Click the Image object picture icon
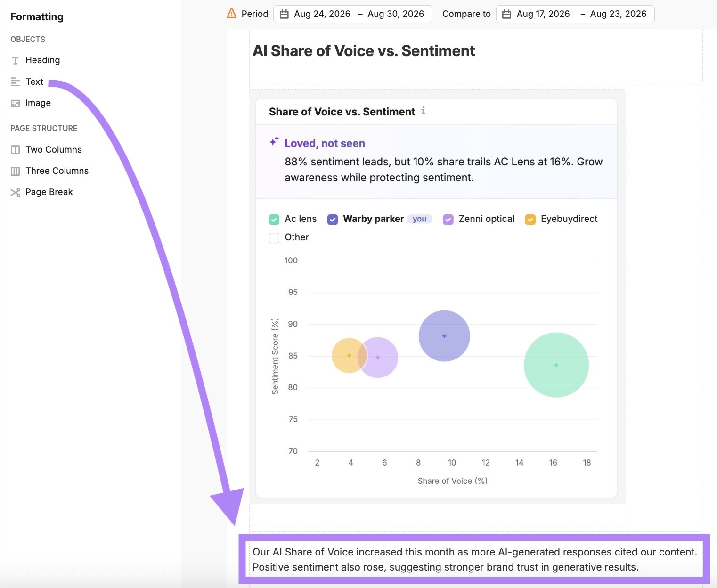 click(16, 103)
